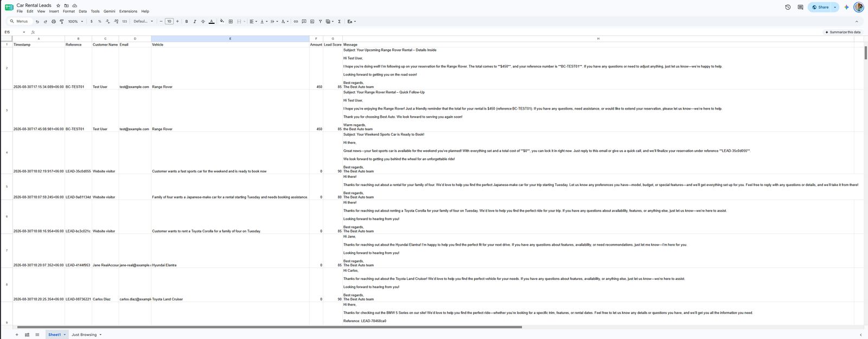Star the Car Rental Leads document
The width and height of the screenshot is (868, 339).
(x=58, y=5)
